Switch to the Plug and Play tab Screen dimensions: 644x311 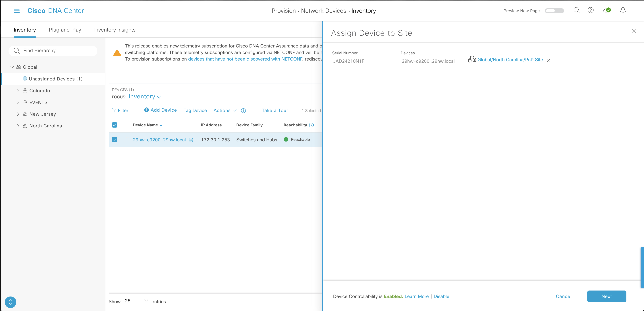click(65, 30)
